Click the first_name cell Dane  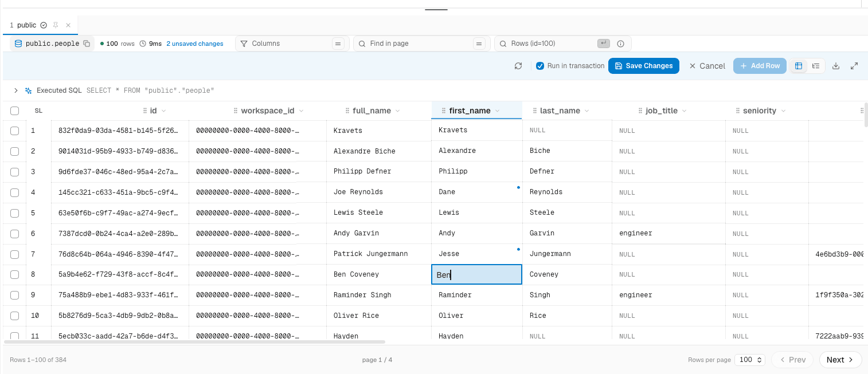tap(476, 192)
